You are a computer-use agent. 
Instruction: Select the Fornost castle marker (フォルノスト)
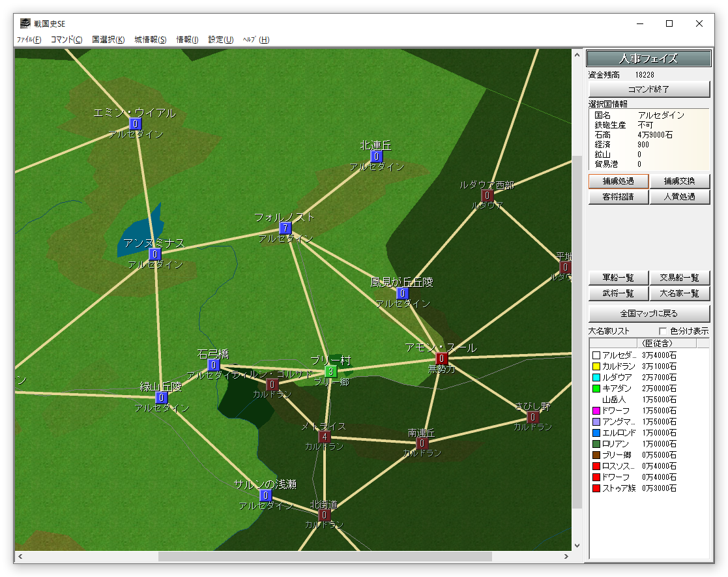pos(285,228)
